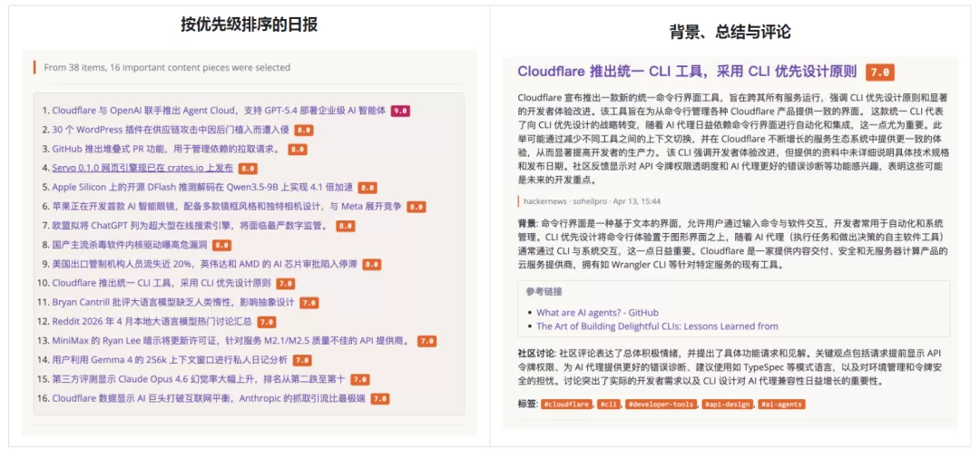Open the Bryan Cantrill 批评大语言模型 item
Screen dimensions: 980x458
point(173,302)
